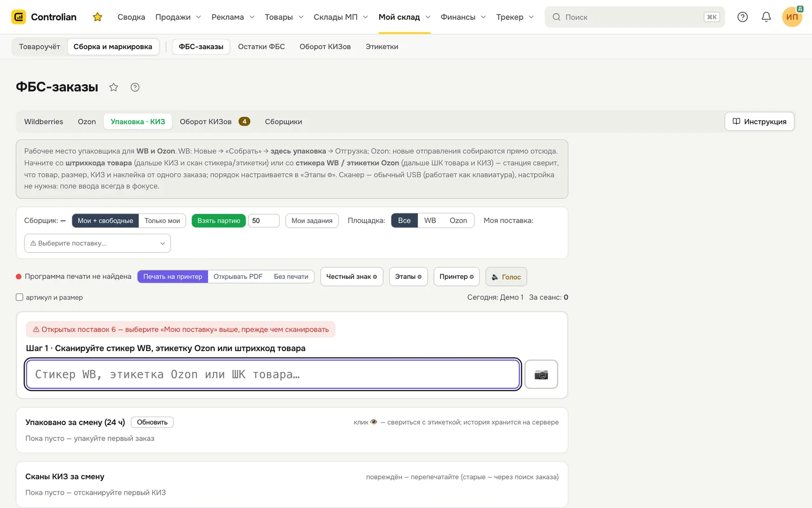Select Мои + свободные picker filter
The image size is (812, 508).
tap(106, 221)
